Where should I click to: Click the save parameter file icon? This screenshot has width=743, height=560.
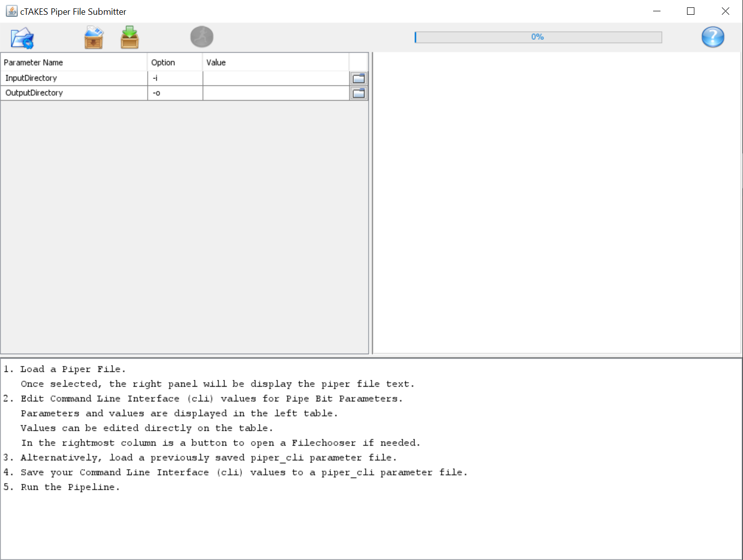tap(130, 38)
